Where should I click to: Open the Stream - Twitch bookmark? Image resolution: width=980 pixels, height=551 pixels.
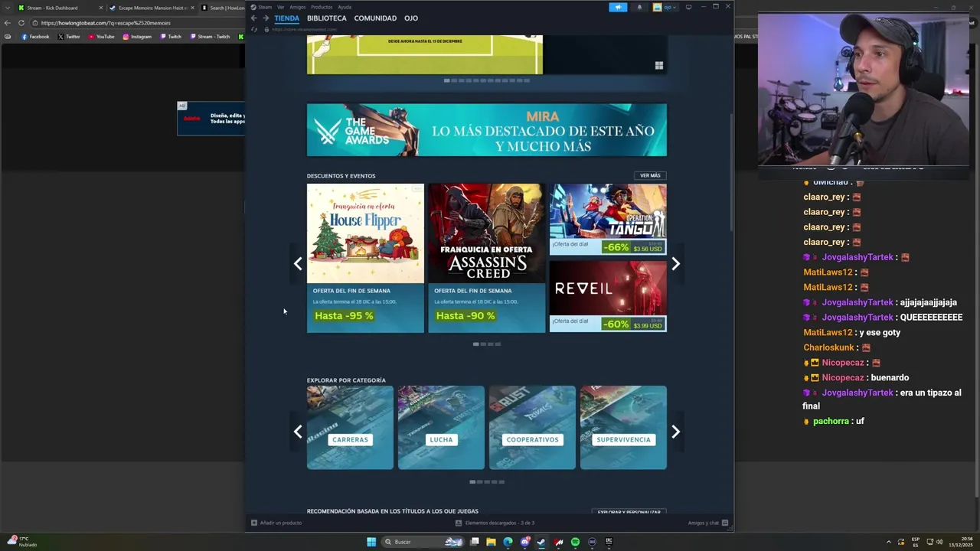(x=210, y=37)
